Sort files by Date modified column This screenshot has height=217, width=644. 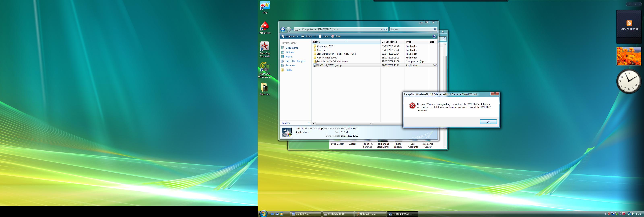[x=392, y=42]
